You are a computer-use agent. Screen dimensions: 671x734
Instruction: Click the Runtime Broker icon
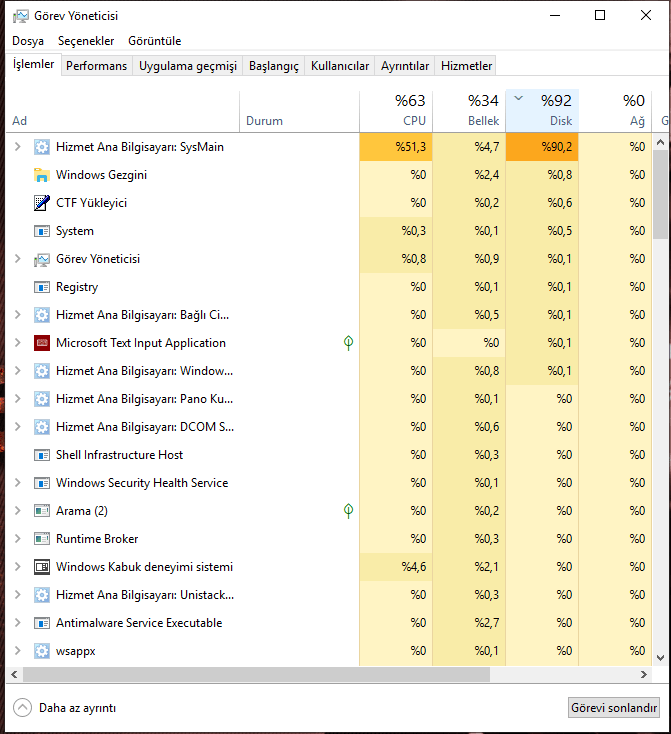[42, 539]
